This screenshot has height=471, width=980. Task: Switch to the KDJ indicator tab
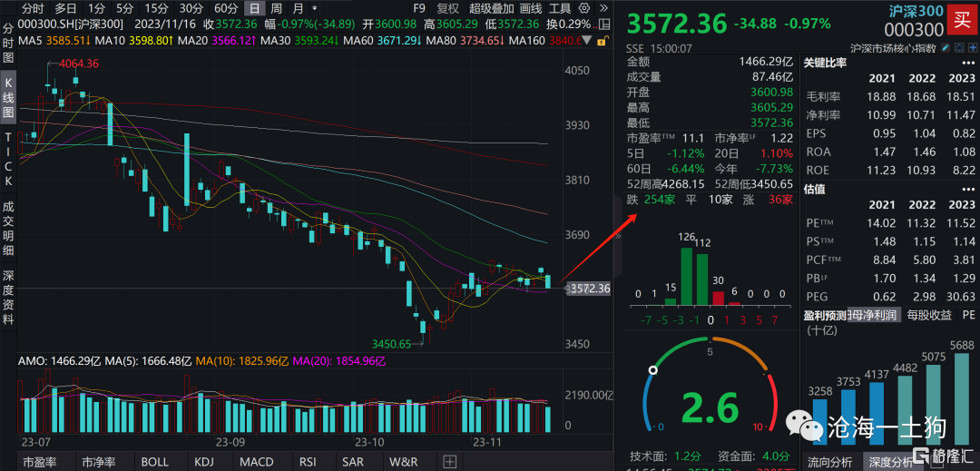click(x=204, y=462)
